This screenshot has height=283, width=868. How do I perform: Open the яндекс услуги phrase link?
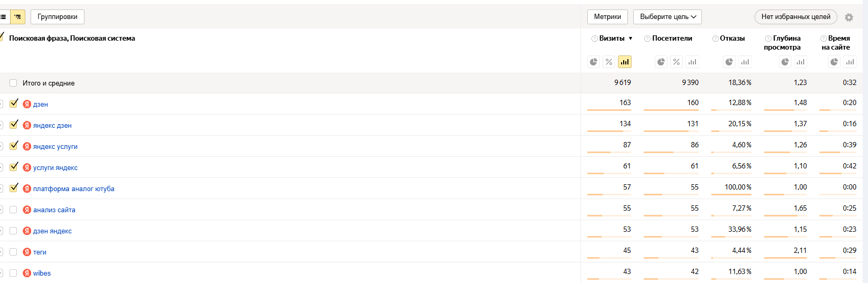(x=55, y=146)
